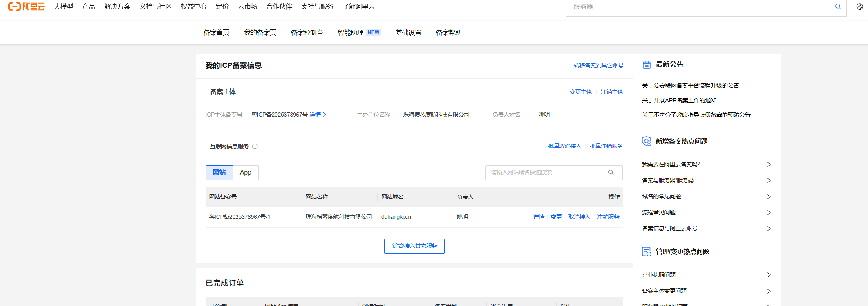Viewport: 868px width, 306px height.
Task: Click the 最新公告 calendar icon
Action: tap(647, 65)
